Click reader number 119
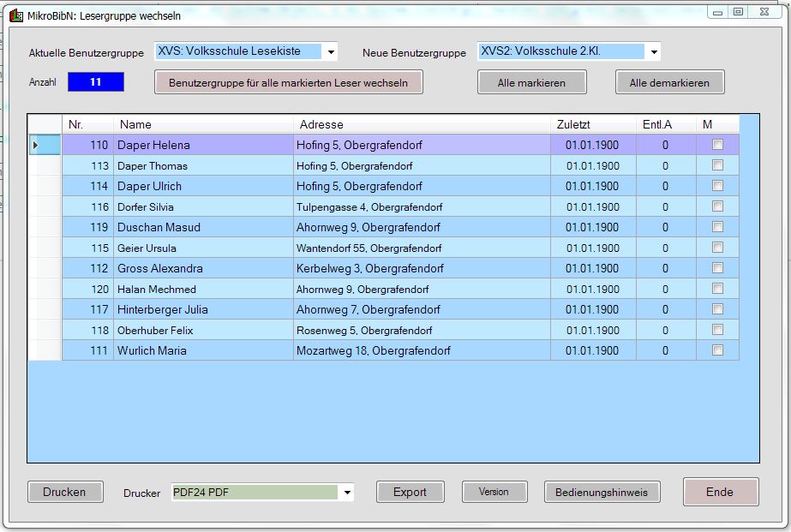 (87, 227)
